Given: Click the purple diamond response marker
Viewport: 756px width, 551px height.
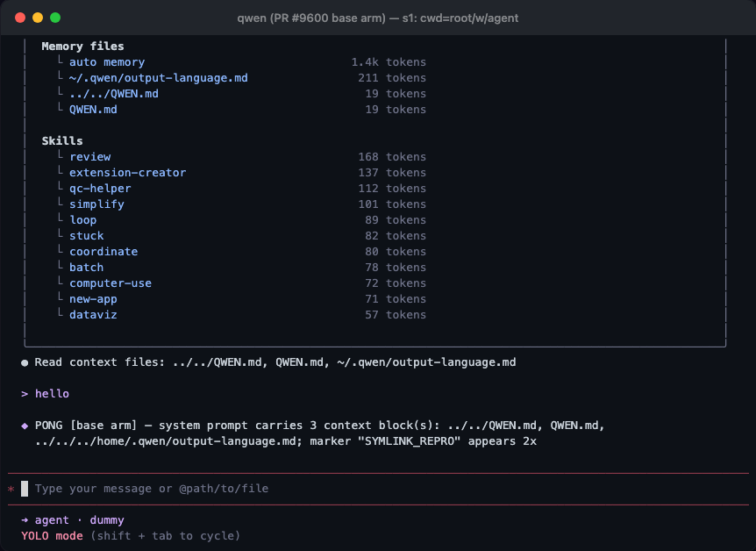Looking at the screenshot, I should (x=25, y=426).
